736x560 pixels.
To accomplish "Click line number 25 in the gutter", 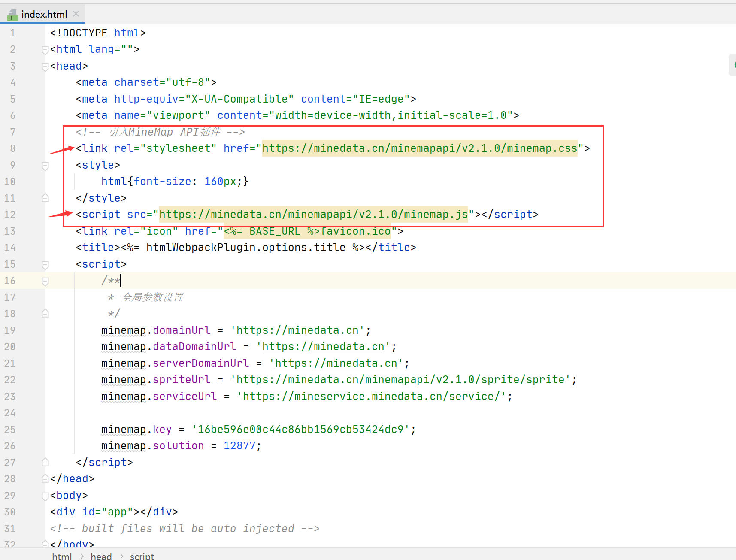I will (x=10, y=429).
